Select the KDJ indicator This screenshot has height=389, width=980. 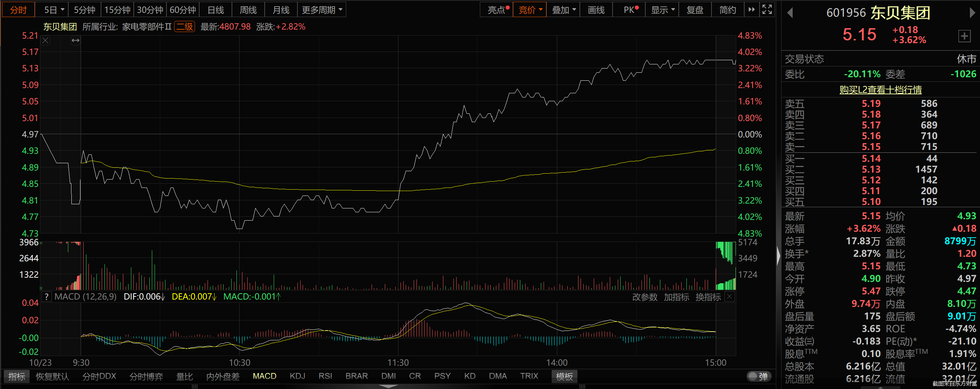point(297,376)
